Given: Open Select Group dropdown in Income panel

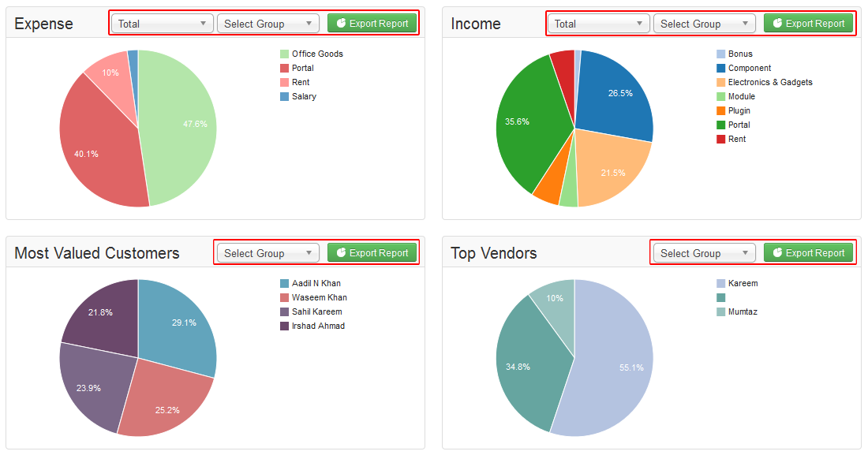Looking at the screenshot, I should 704,23.
